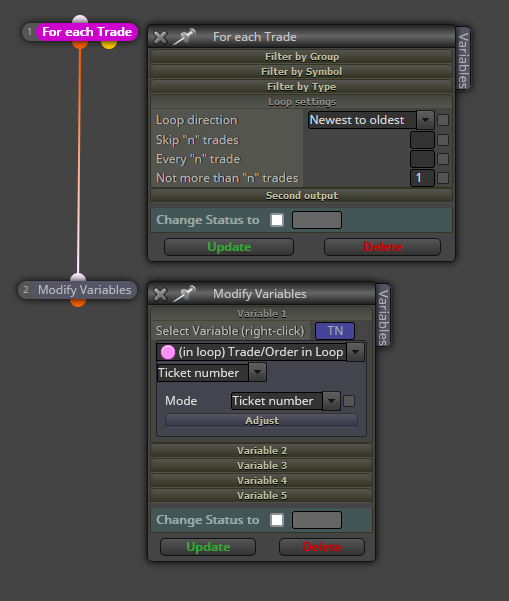Click Delete in For each Trade panel
Screen dimensions: 509x601
pos(383,247)
